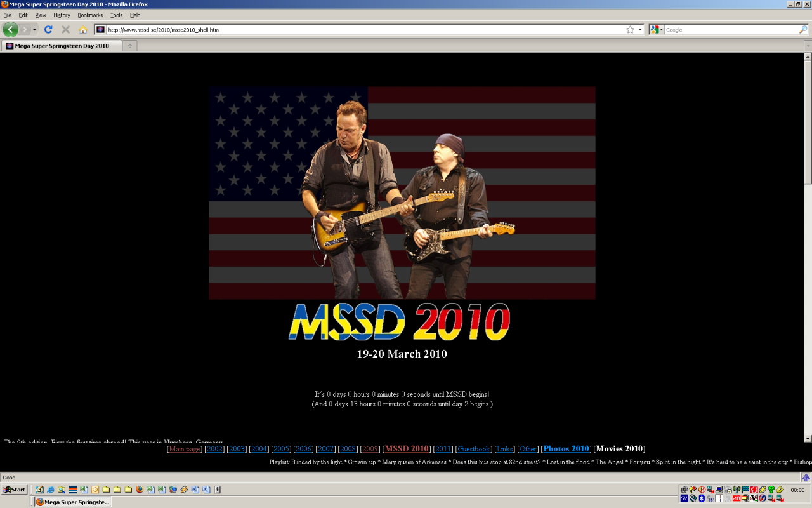Go to Home via house icon
The width and height of the screenshot is (812, 508).
click(x=83, y=29)
